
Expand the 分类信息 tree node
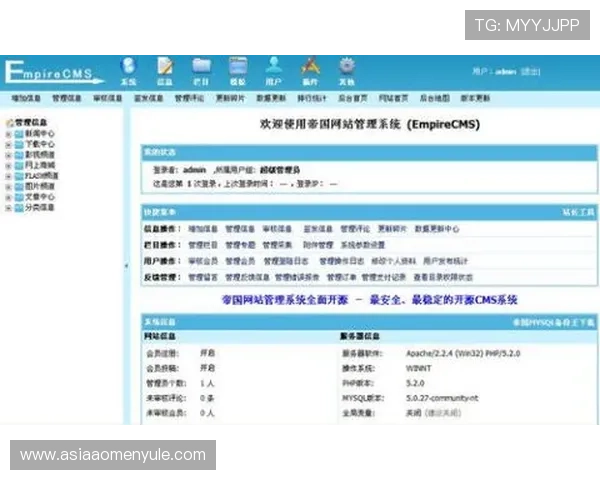tap(8, 208)
